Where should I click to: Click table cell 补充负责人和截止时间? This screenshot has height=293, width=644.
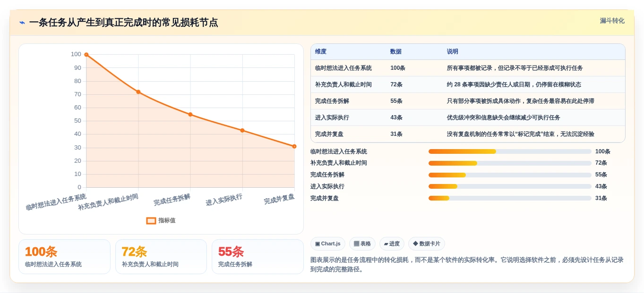coord(343,84)
